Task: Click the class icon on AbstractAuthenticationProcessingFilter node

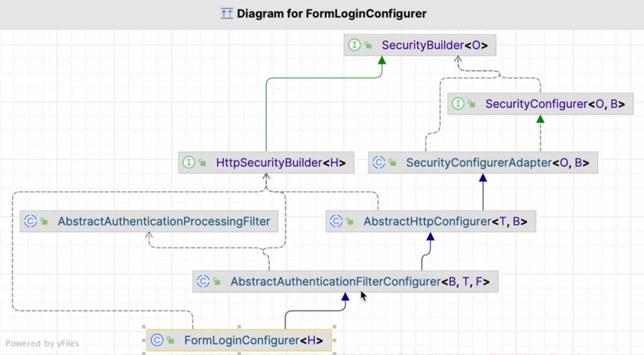Action: (31, 221)
